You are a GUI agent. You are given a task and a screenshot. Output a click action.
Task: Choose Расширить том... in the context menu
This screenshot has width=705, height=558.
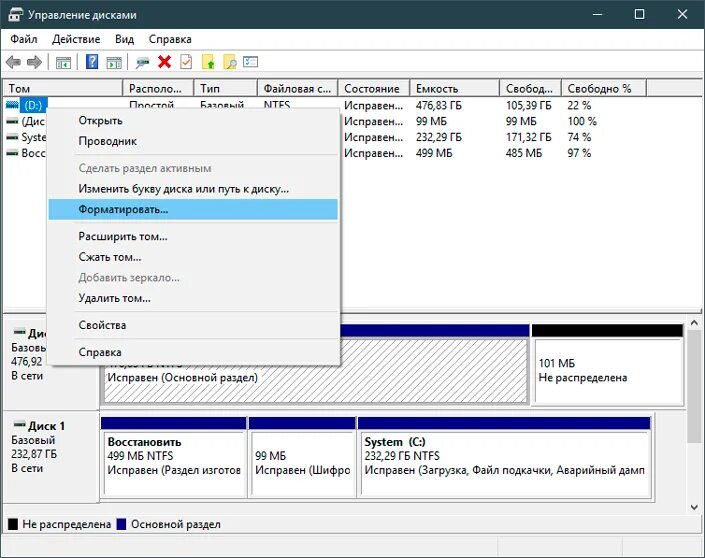pyautogui.click(x=193, y=237)
